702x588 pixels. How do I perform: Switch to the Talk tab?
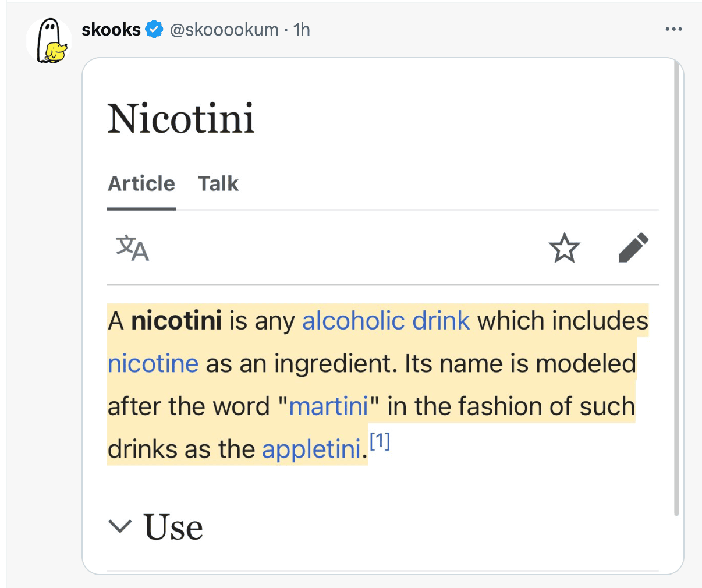pos(218,184)
